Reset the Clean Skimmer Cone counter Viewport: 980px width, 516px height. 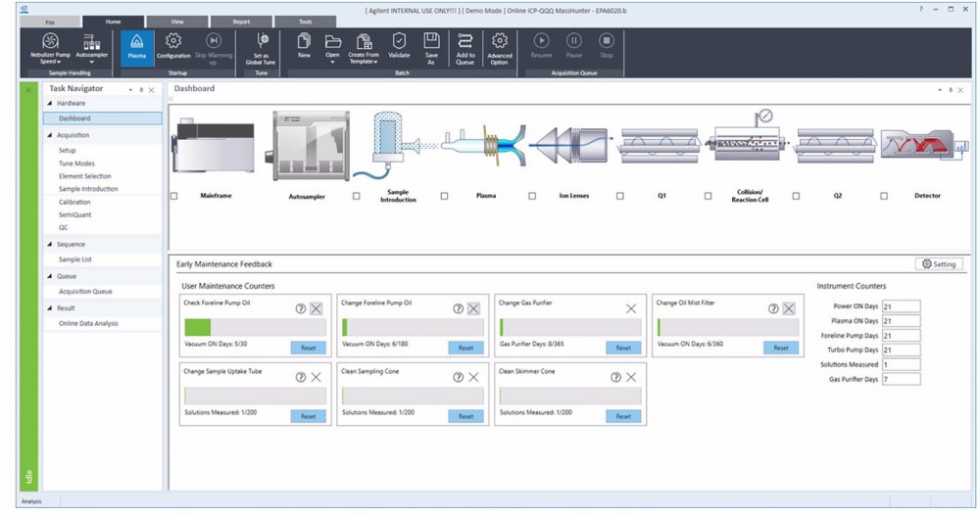coord(623,417)
